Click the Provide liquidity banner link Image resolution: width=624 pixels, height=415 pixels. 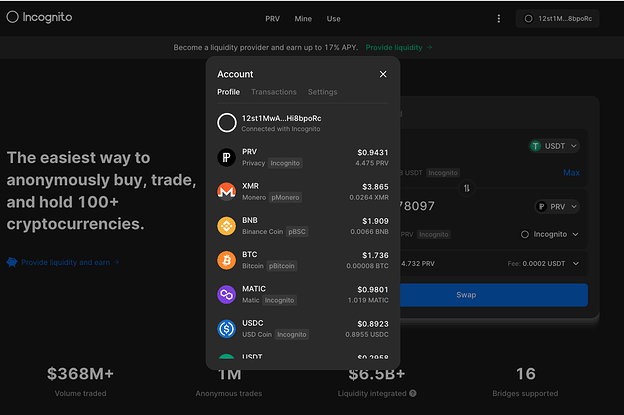[398, 47]
